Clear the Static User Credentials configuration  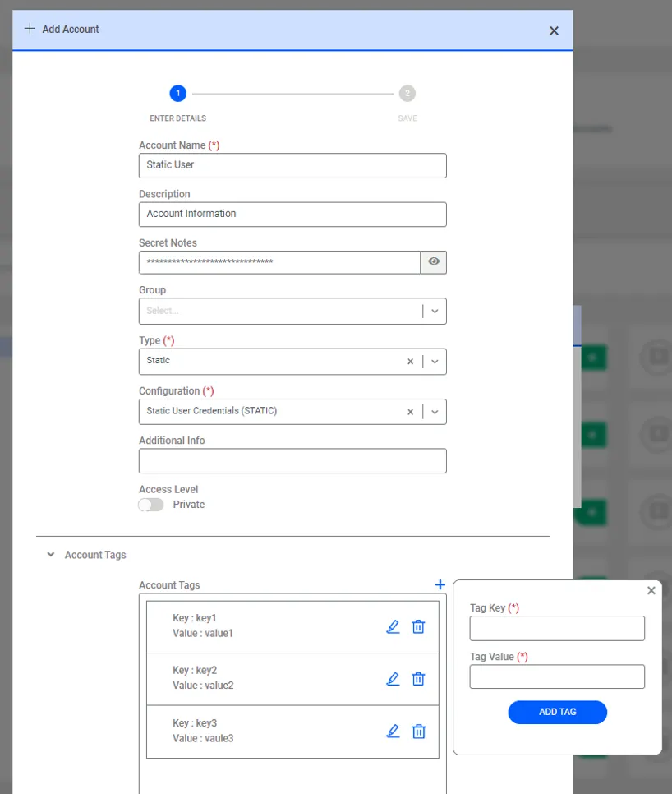point(411,412)
